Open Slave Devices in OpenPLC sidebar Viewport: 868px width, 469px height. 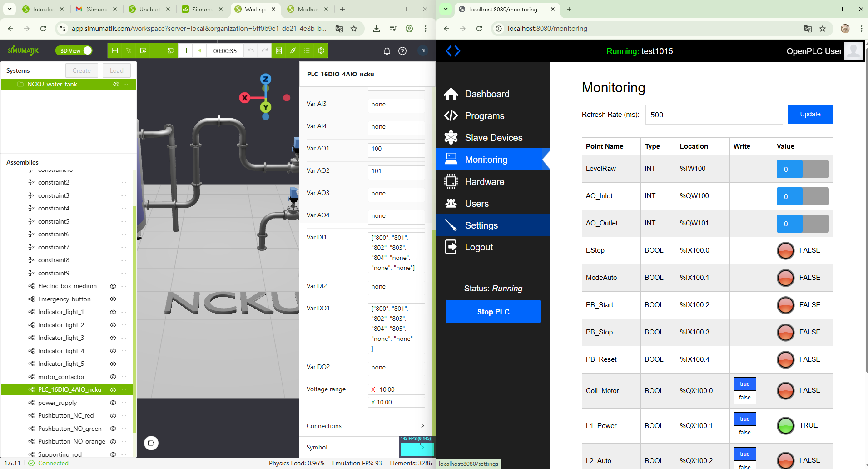pyautogui.click(x=493, y=138)
